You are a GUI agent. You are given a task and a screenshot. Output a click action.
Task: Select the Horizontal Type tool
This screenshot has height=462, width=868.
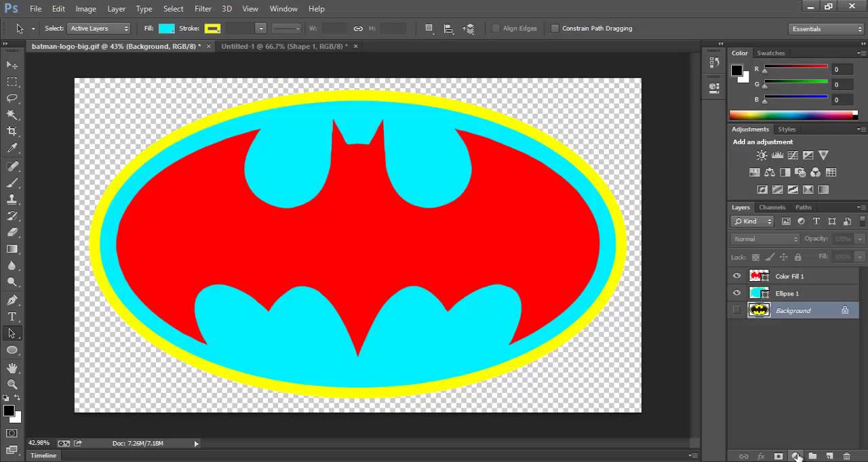[x=12, y=316]
